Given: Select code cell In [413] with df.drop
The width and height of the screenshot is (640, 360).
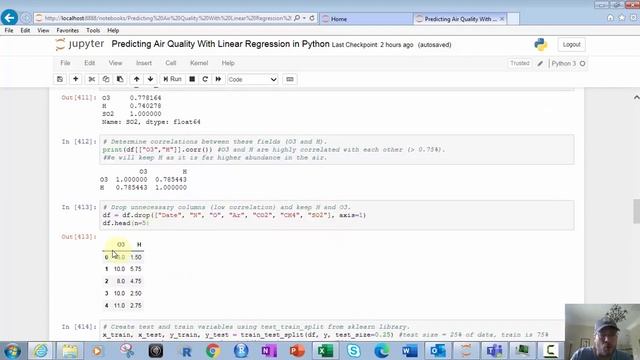Looking at the screenshot, I should point(337,215).
